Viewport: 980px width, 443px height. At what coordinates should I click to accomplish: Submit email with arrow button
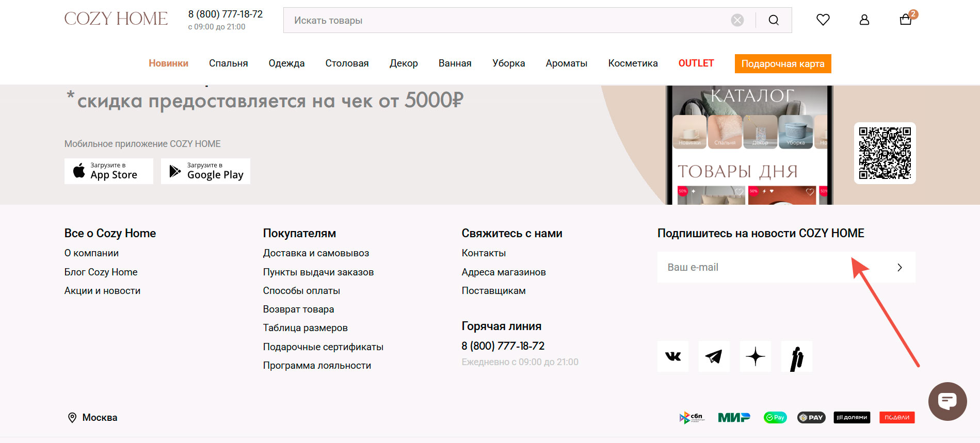click(899, 267)
